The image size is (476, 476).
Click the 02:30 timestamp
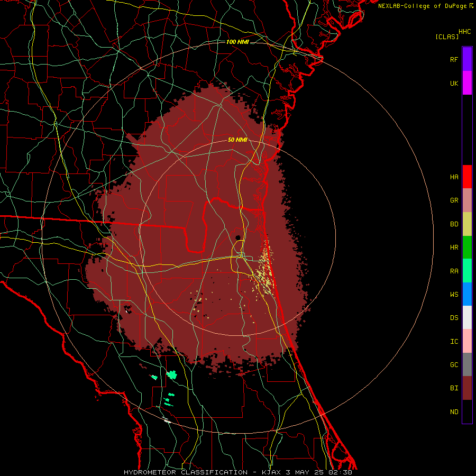coord(340,472)
